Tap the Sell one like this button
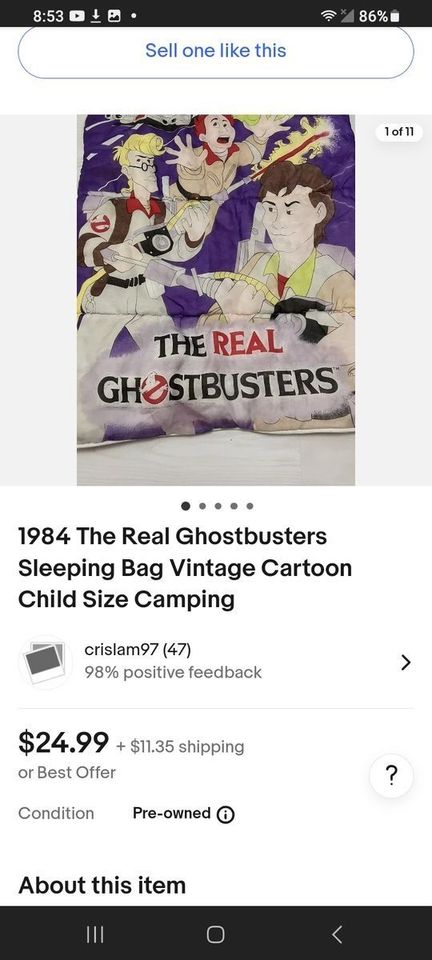 tap(216, 51)
